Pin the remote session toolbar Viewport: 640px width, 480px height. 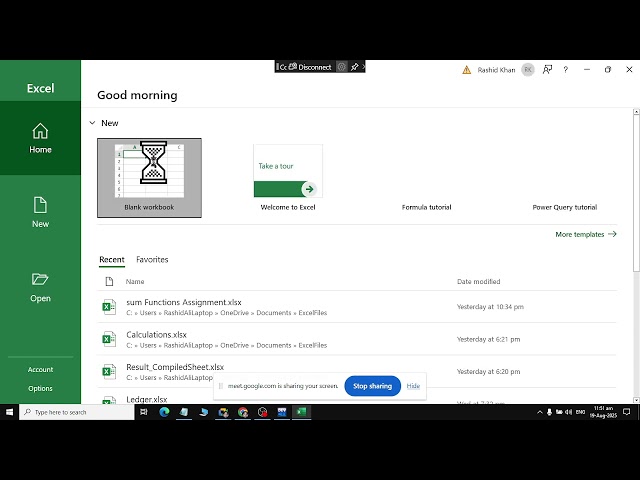point(354,67)
